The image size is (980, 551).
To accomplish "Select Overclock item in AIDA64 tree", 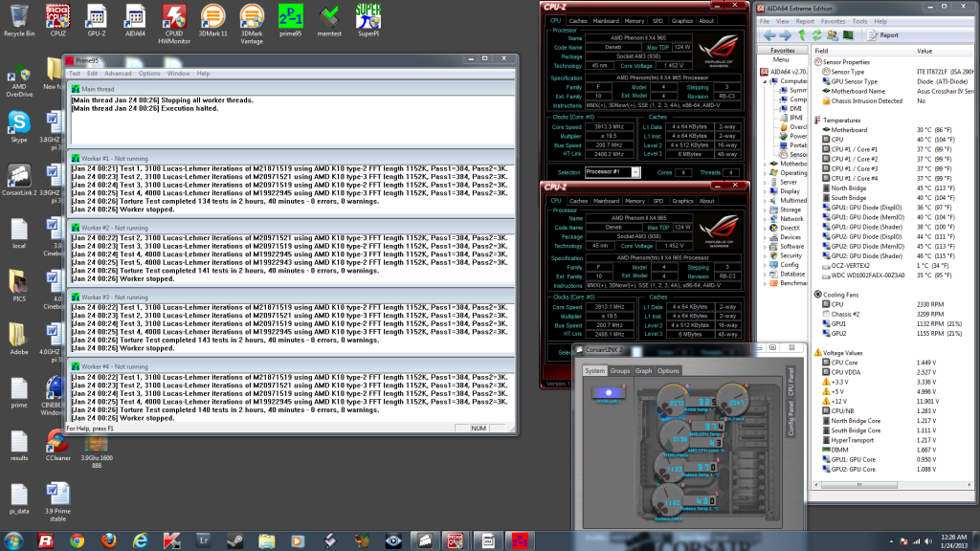I will point(793,127).
